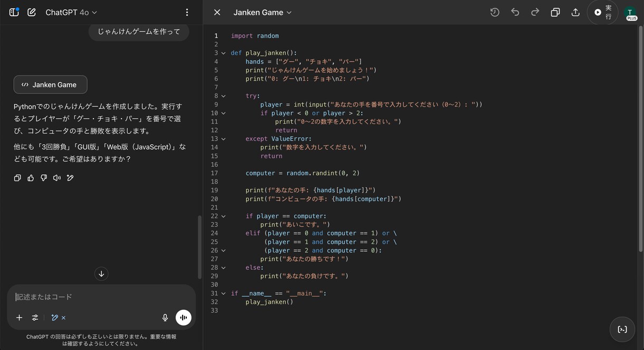Close the Janken Game canvas
Image resolution: width=644 pixels, height=350 pixels.
[x=217, y=12]
